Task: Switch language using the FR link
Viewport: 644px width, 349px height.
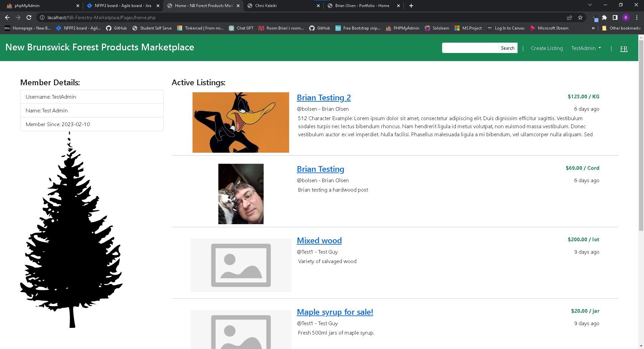Action: (x=624, y=49)
